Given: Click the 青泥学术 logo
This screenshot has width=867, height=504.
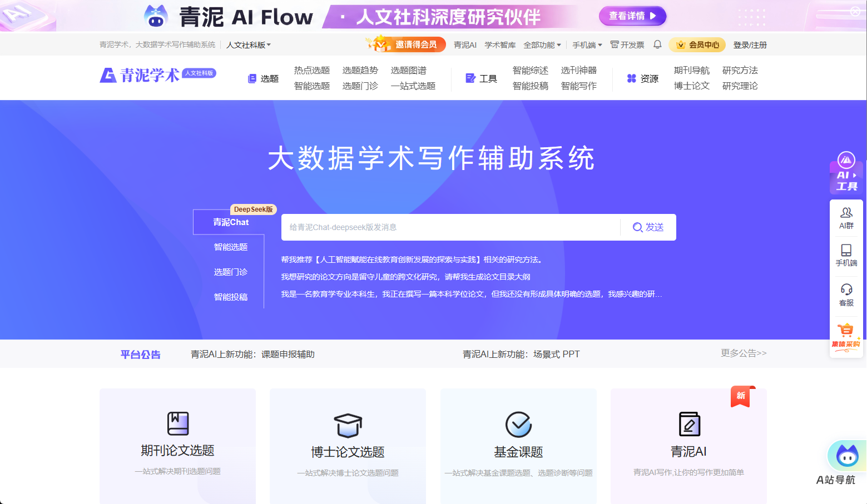Looking at the screenshot, I should click(x=158, y=75).
